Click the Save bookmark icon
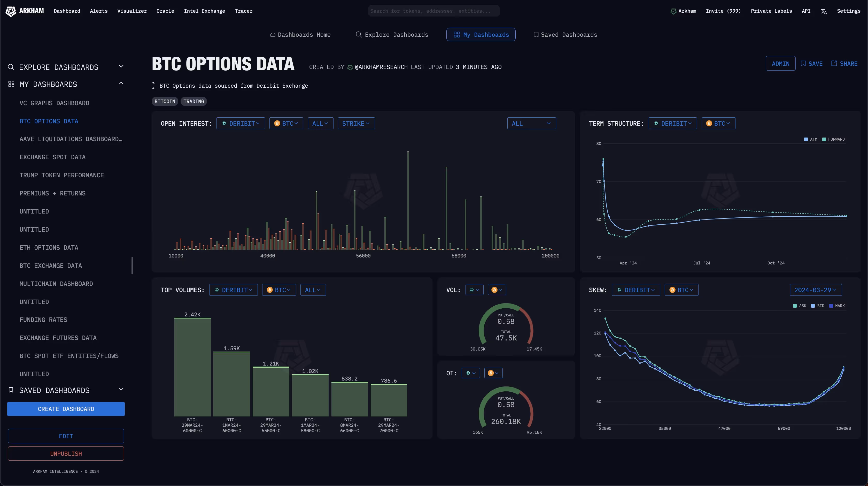This screenshot has width=868, height=486. coord(803,63)
